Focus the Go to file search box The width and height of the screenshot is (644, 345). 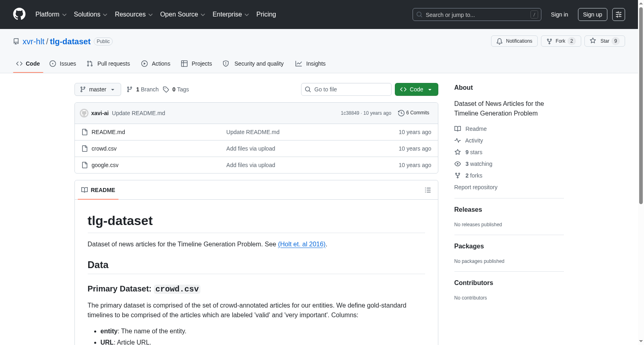tap(346, 89)
